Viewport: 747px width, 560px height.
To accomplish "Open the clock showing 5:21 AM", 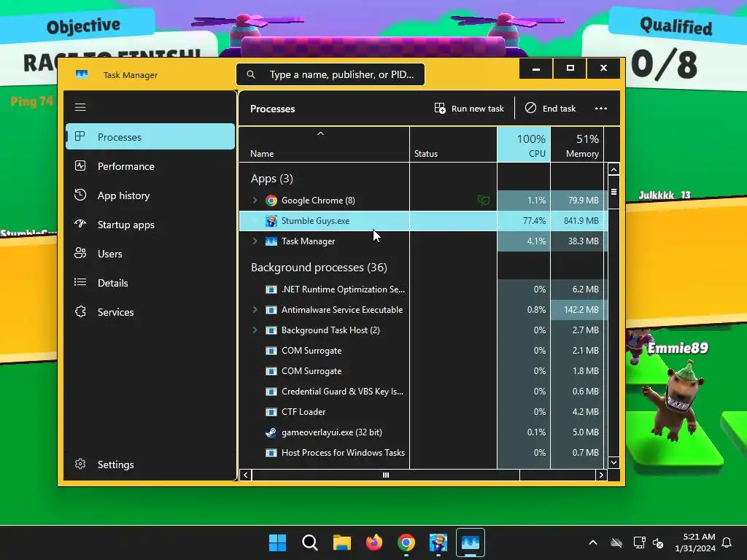I will pos(695,542).
